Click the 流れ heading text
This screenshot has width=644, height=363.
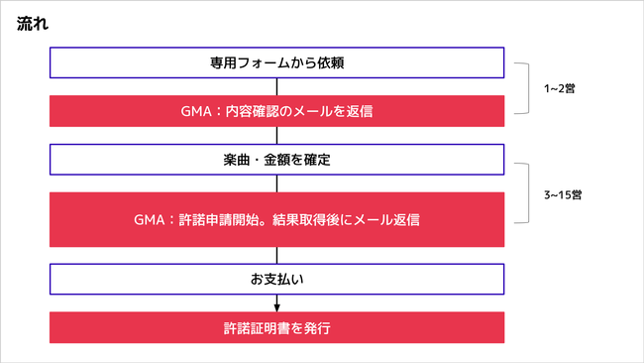(x=33, y=24)
